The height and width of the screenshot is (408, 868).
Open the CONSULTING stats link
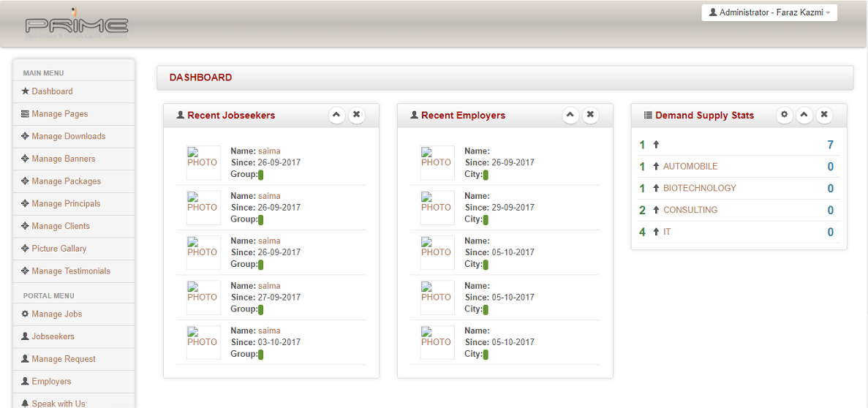pos(690,211)
